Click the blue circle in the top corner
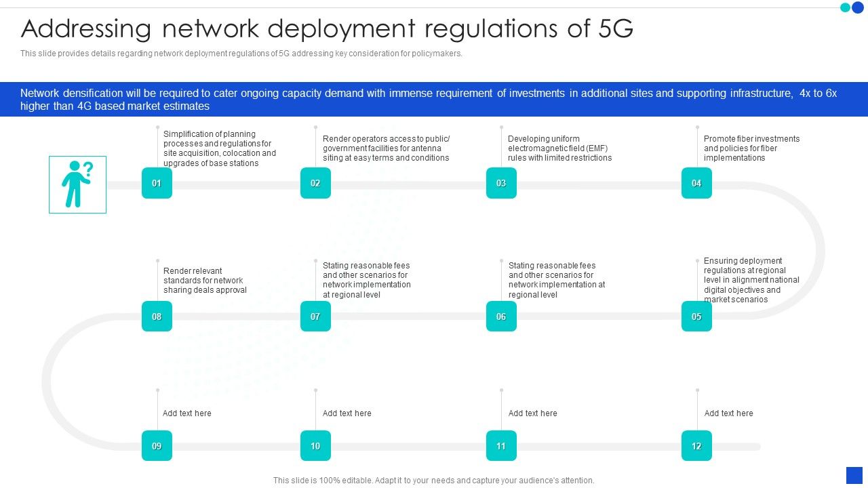Screen dimensions: 868x488 click(857, 8)
